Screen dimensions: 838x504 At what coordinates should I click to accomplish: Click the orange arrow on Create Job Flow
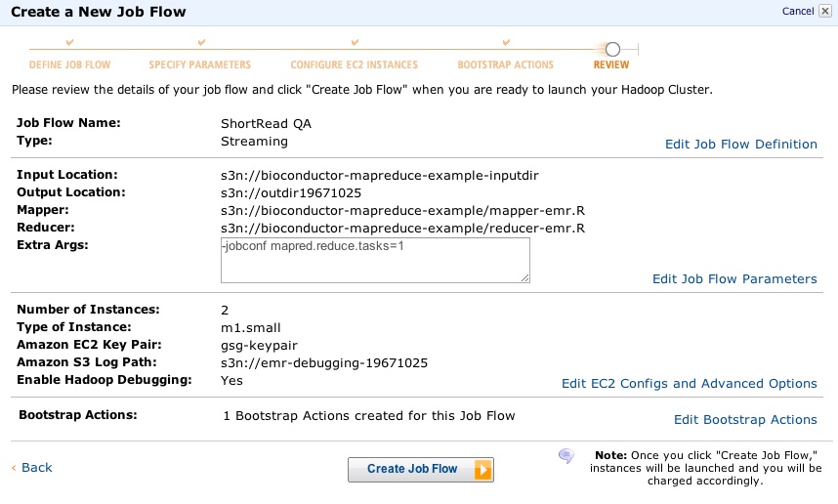482,470
